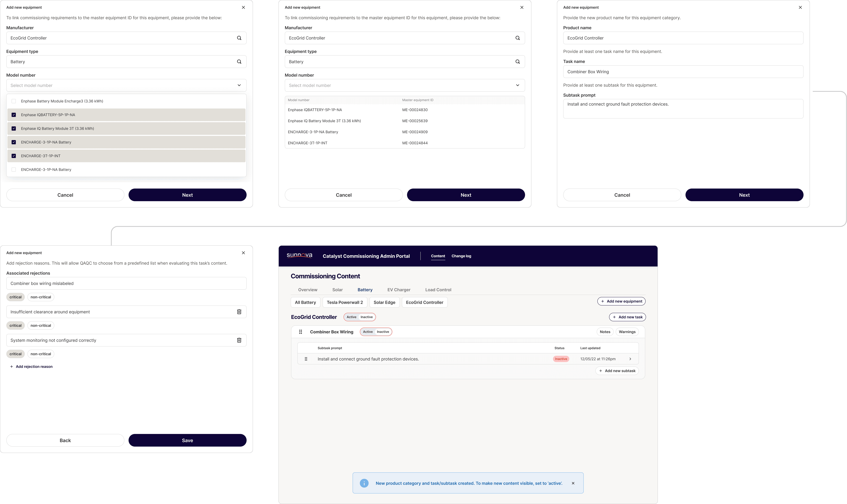Screen dimensions: 847x504
Task: Uncheck ENCHARGE-3T-1P-INT in the model list
Action: [14, 156]
